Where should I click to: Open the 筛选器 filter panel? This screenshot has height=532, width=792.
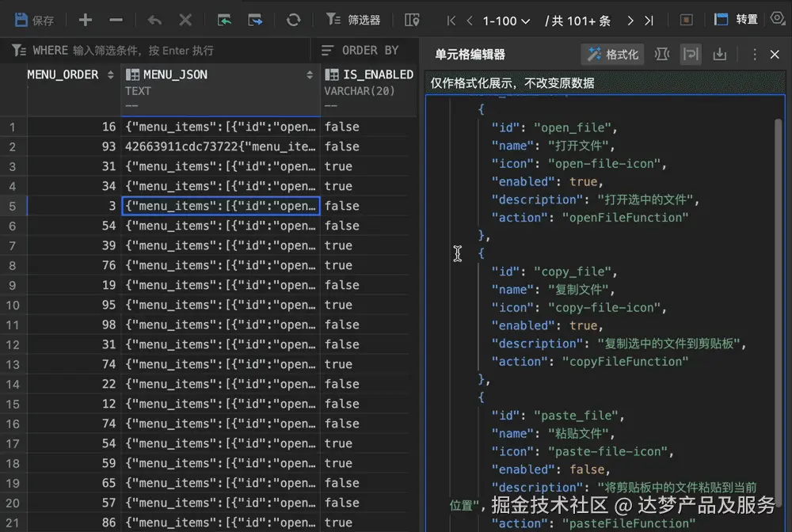(354, 20)
